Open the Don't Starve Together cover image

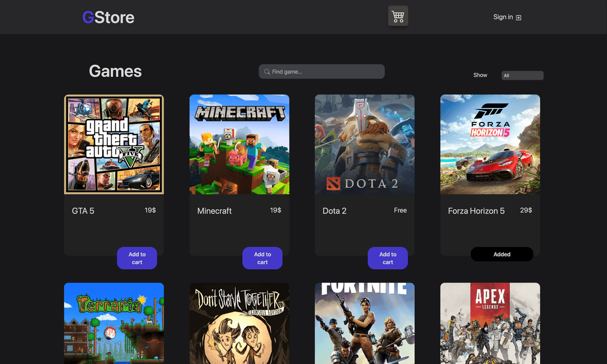click(239, 324)
